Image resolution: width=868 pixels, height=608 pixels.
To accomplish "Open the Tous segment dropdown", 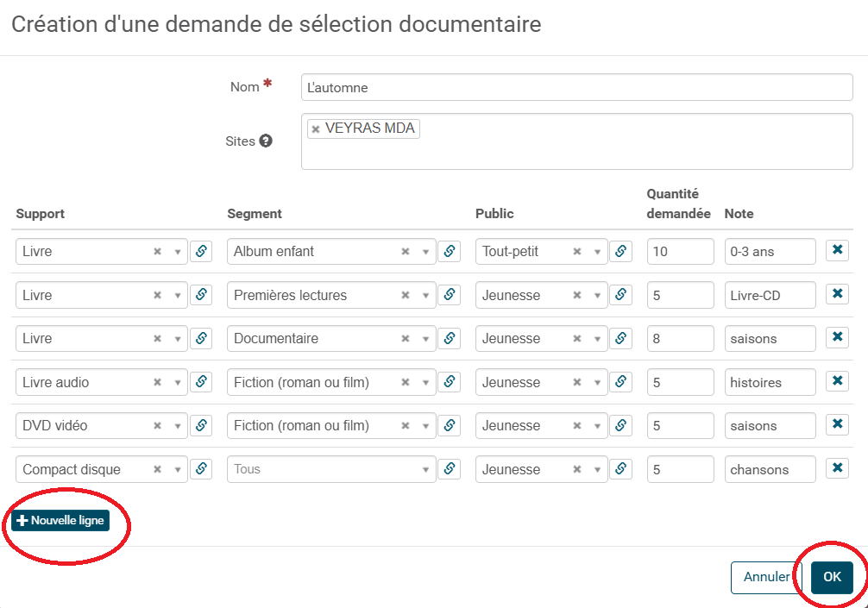I will click(425, 468).
